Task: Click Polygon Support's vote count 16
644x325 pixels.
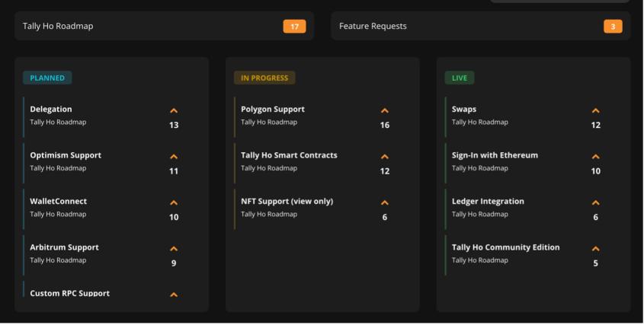Action: point(384,125)
